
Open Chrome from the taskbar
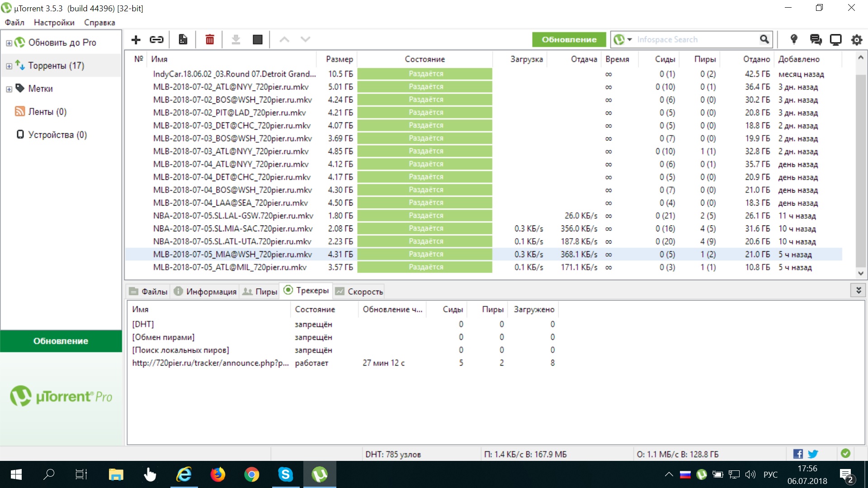click(x=252, y=474)
